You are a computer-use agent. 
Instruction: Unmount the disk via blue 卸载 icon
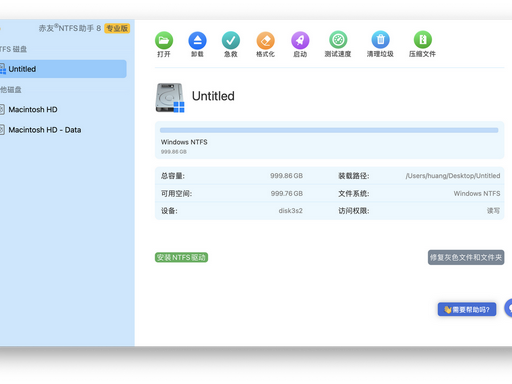click(x=197, y=40)
